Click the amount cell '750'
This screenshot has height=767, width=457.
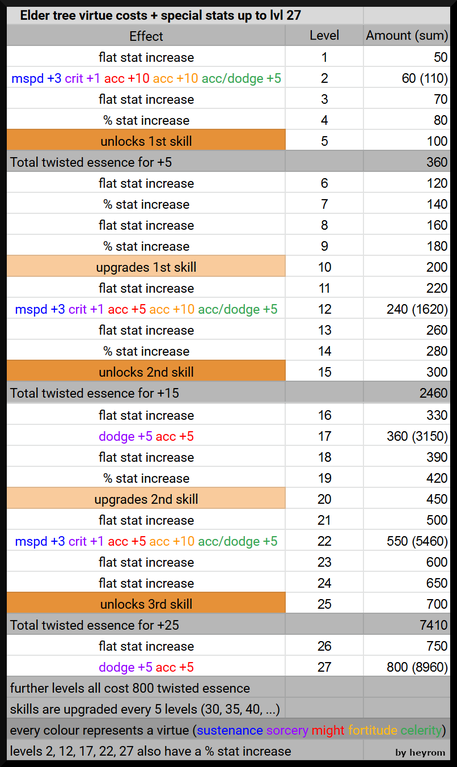pos(407,646)
